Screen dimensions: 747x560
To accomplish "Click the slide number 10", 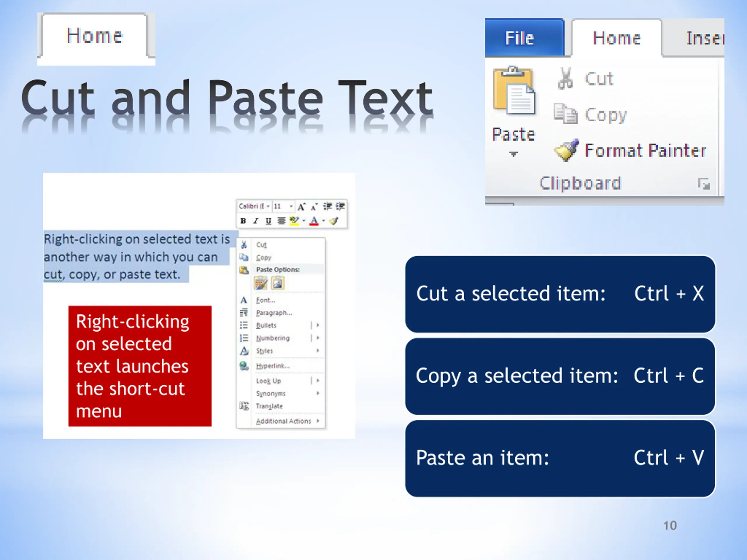I will [670, 526].
